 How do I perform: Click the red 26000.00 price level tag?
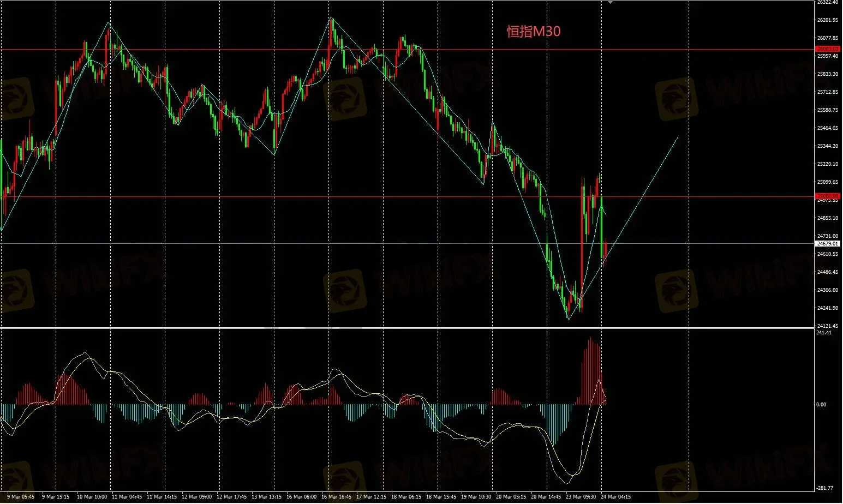coord(828,49)
